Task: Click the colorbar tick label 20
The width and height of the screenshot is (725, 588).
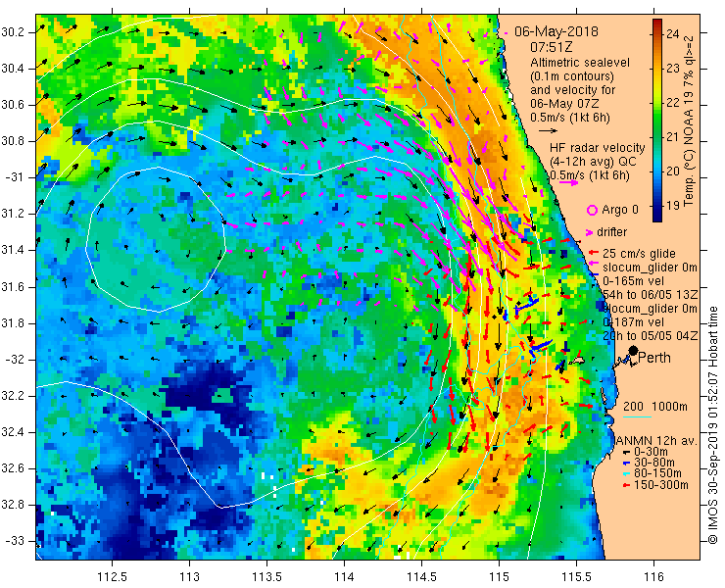Action: click(x=673, y=171)
